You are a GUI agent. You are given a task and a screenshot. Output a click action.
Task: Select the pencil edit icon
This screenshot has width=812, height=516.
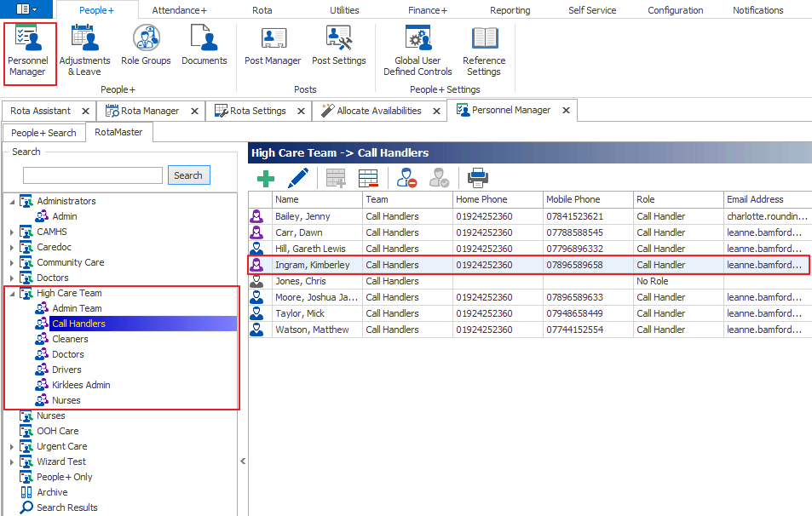click(x=300, y=178)
